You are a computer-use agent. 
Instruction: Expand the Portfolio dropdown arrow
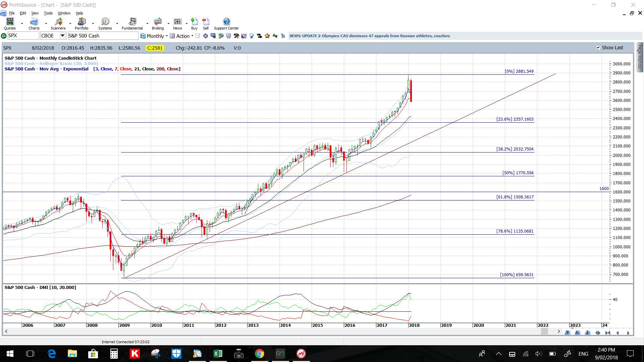[x=93, y=23]
